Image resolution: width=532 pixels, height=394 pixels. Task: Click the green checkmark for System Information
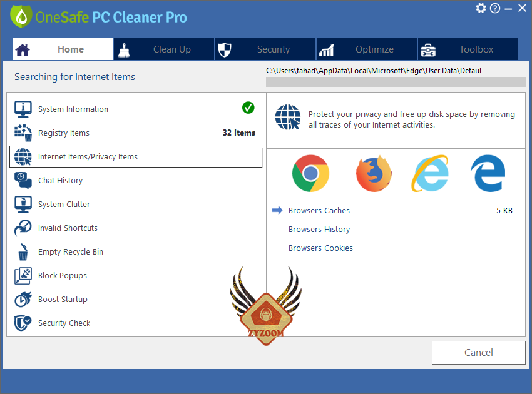248,108
